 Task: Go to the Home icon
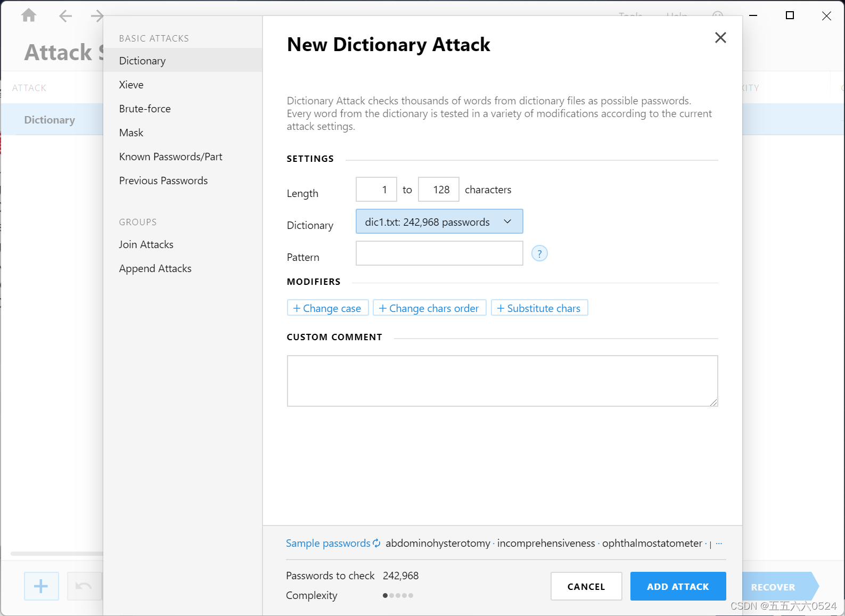(x=29, y=15)
